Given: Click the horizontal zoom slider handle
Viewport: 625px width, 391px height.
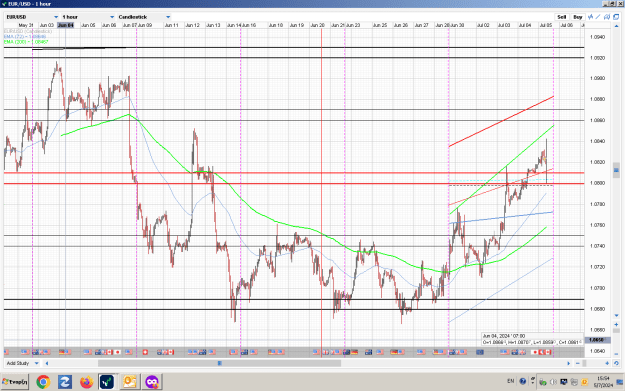Looking at the screenshot, I should click(584, 363).
